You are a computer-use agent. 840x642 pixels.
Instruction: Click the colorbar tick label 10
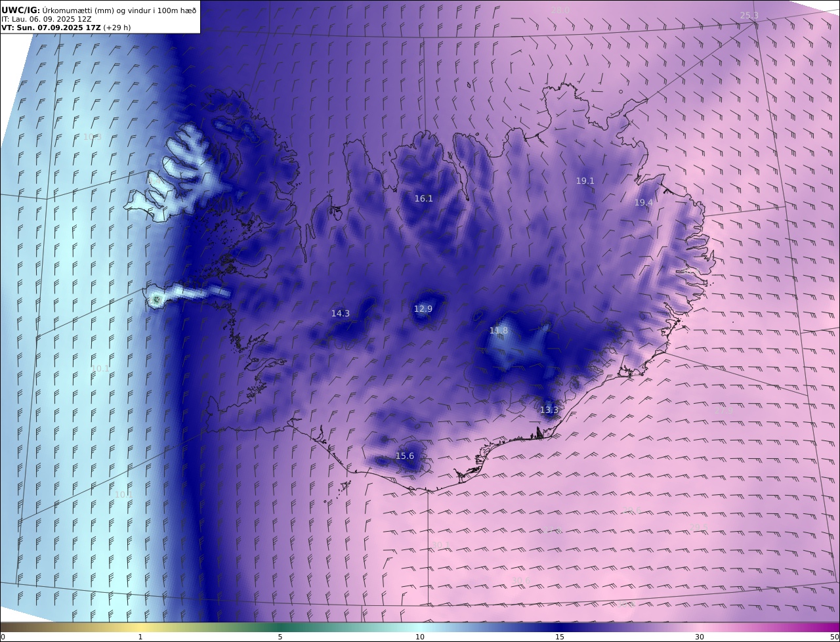click(420, 637)
